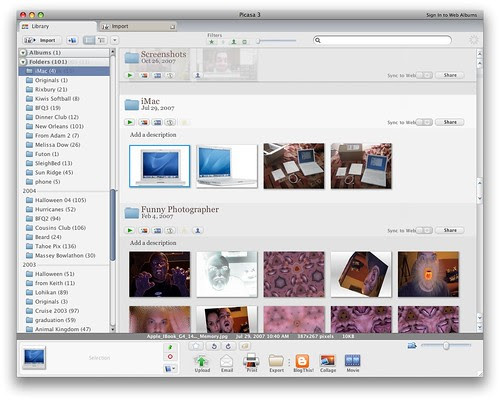
Task: Select the Sun Ridge (45) folder
Action: point(64,172)
